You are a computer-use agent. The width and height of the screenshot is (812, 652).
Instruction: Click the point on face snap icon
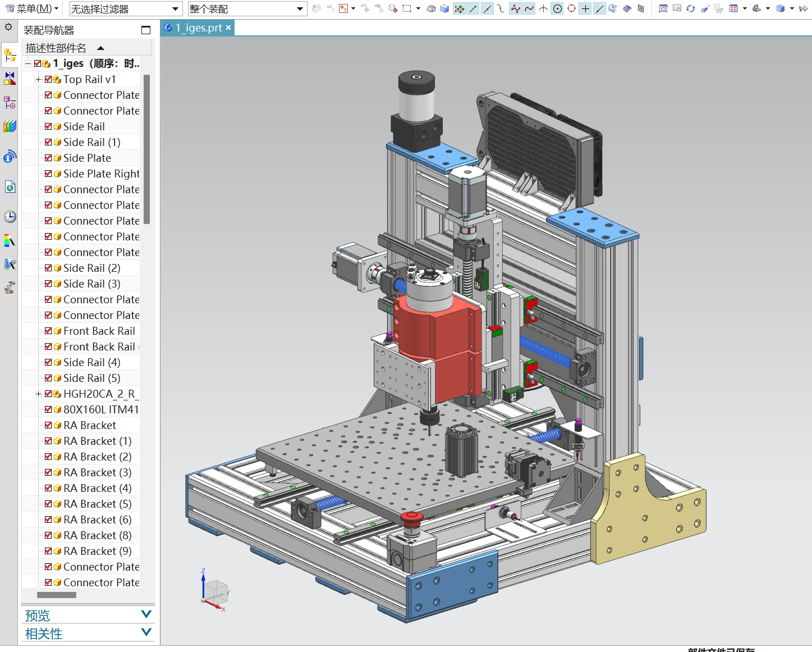[613, 8]
